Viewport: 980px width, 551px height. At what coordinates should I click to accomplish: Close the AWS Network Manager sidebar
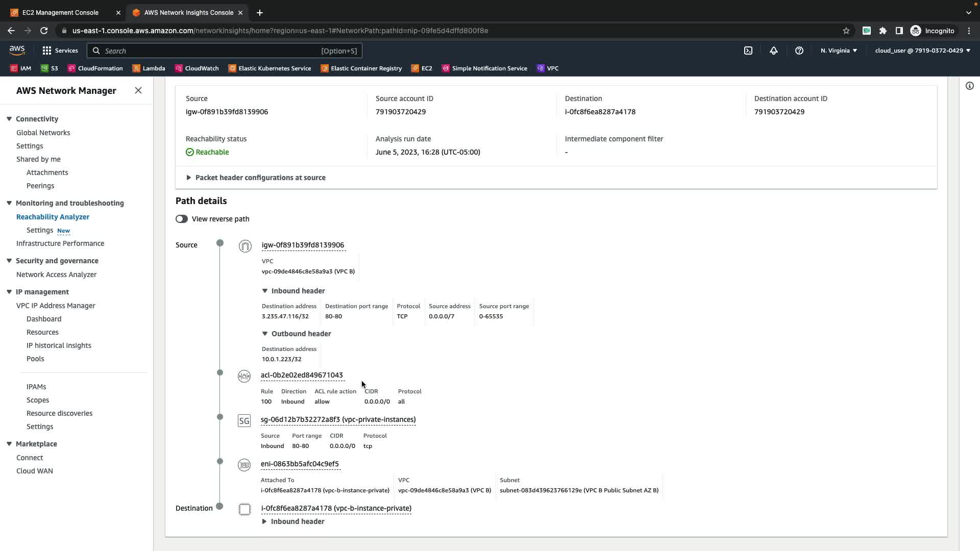click(138, 90)
